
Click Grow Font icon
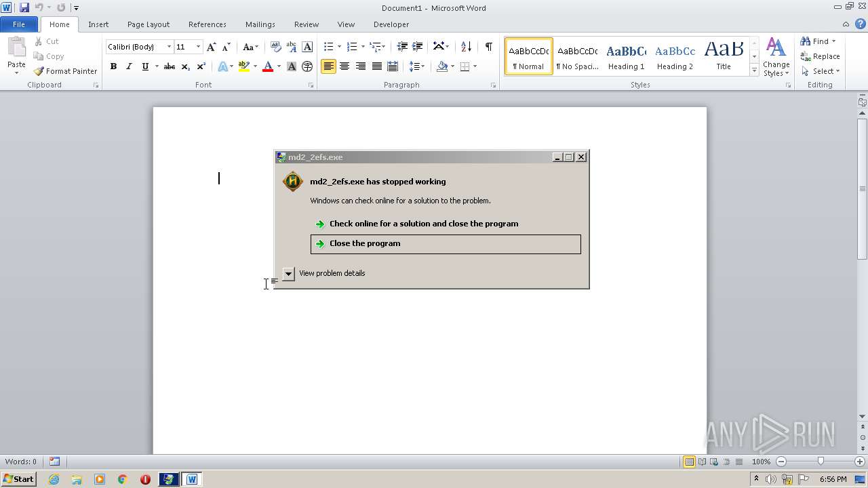[212, 47]
